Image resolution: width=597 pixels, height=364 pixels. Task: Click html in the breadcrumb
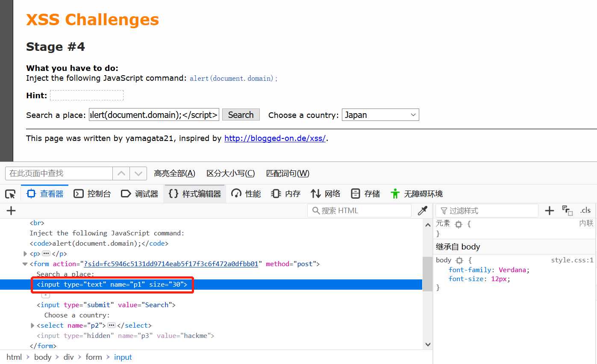(14, 357)
